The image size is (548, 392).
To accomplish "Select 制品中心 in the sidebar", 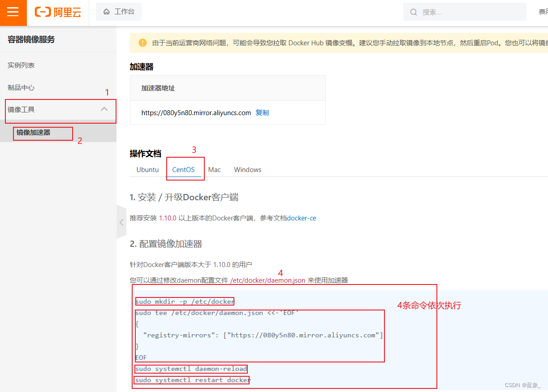I will pos(21,88).
